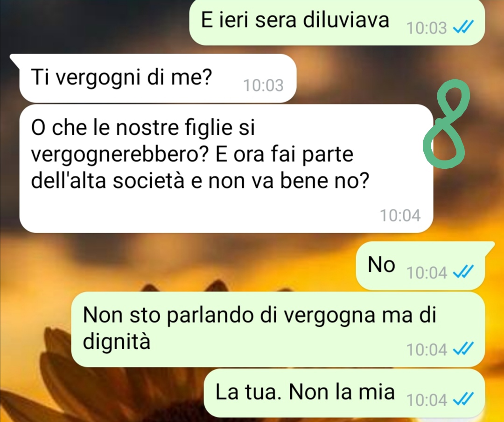
Task: Click the double check marks beside 'No'
Action: coord(463,272)
